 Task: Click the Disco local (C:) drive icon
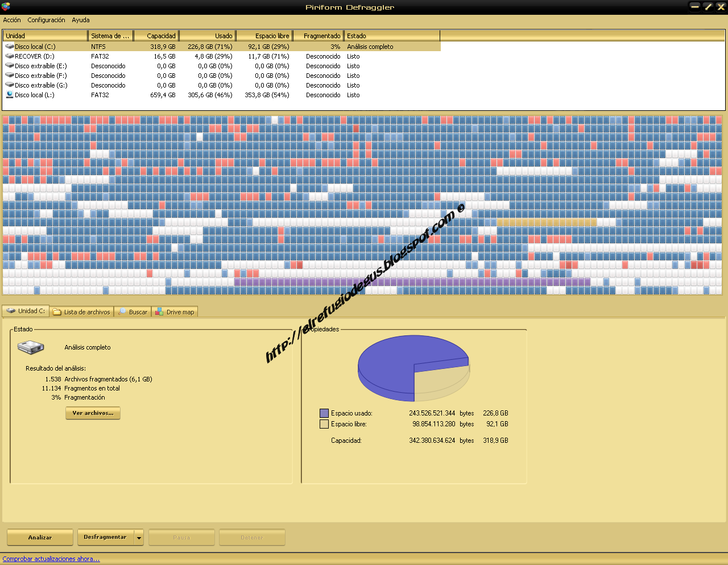(x=10, y=47)
